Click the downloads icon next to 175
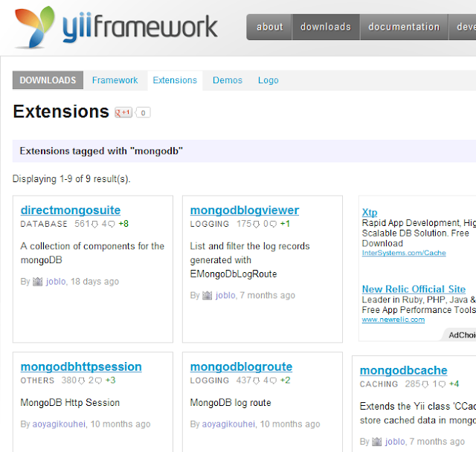476x452 pixels. [256, 225]
